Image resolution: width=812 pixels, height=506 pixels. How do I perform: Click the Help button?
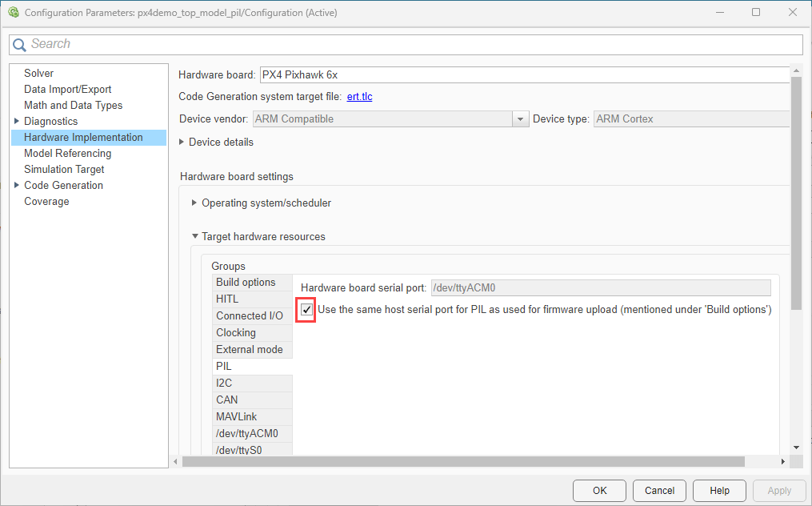click(719, 491)
